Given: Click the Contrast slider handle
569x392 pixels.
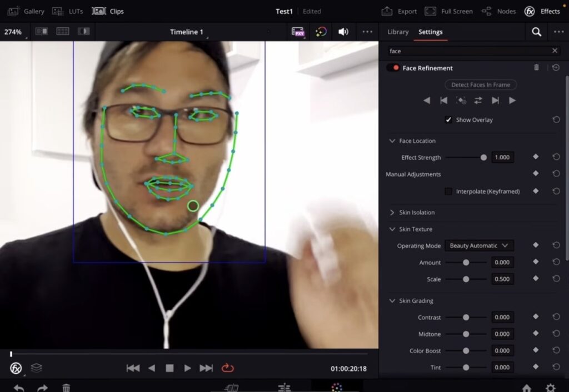Looking at the screenshot, I should click(466, 318).
